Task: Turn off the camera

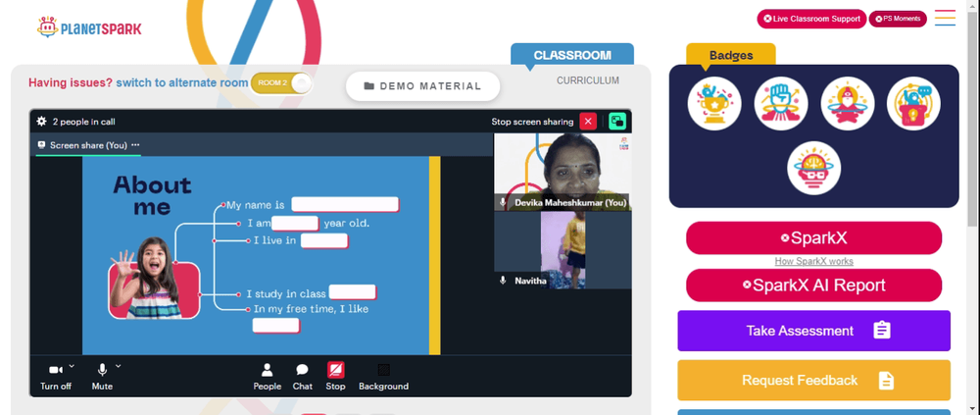Action: point(56,376)
